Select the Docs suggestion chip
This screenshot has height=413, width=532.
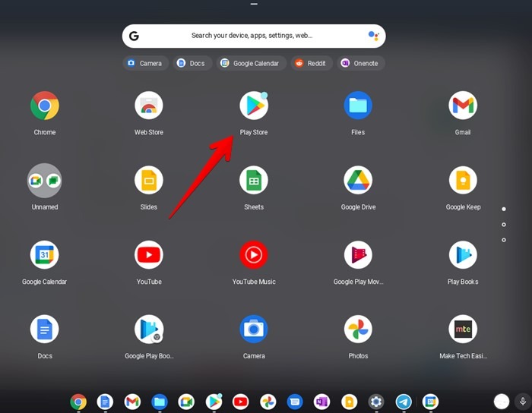[x=192, y=63]
